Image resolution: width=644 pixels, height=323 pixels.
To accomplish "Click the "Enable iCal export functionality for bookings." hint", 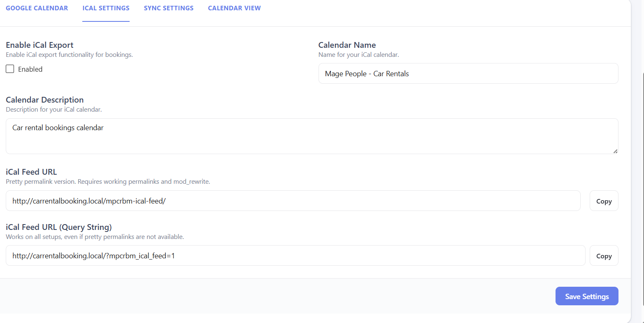I will click(69, 54).
